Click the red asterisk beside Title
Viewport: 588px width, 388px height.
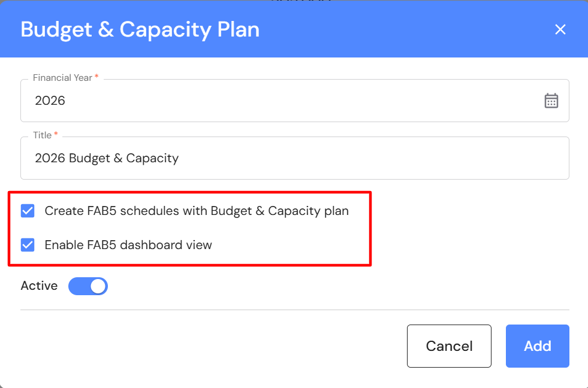click(x=56, y=135)
